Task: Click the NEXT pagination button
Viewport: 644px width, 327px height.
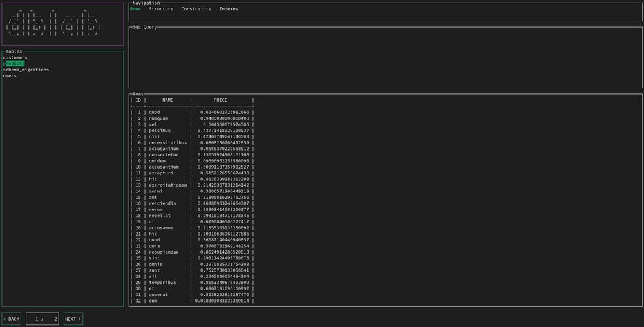Action: [x=73, y=319]
